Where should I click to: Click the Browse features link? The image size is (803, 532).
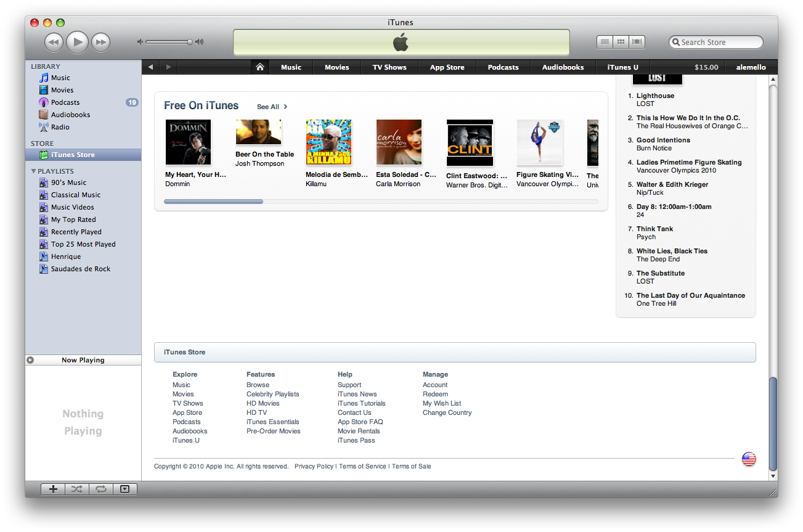tap(258, 385)
